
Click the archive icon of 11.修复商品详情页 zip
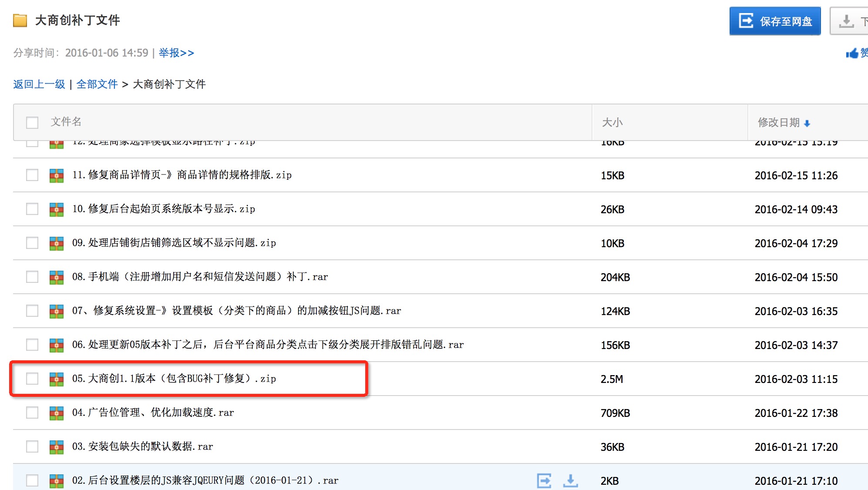tap(57, 175)
